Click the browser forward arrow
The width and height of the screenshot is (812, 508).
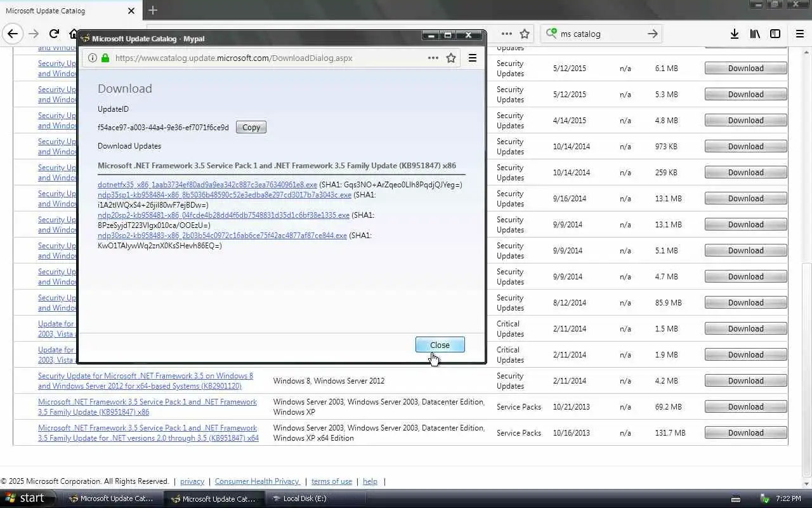34,34
